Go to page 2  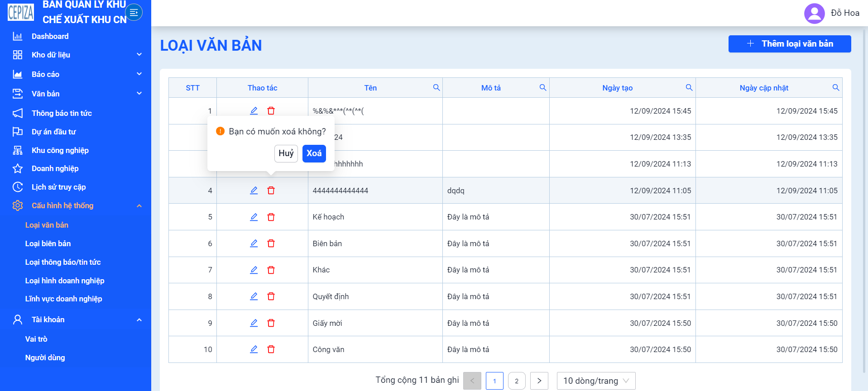point(517,381)
